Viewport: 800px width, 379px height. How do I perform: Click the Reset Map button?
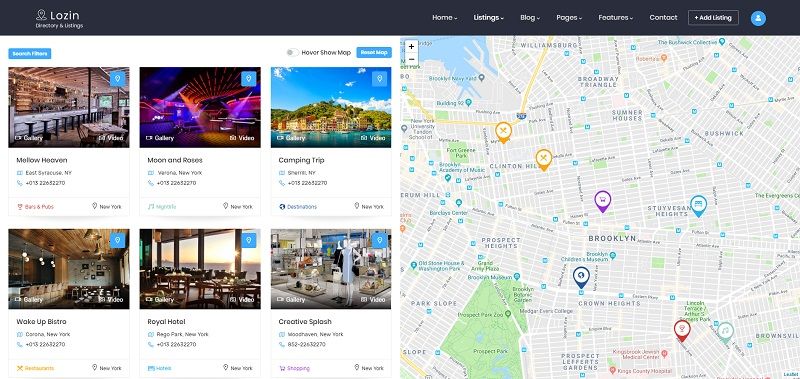coord(374,53)
